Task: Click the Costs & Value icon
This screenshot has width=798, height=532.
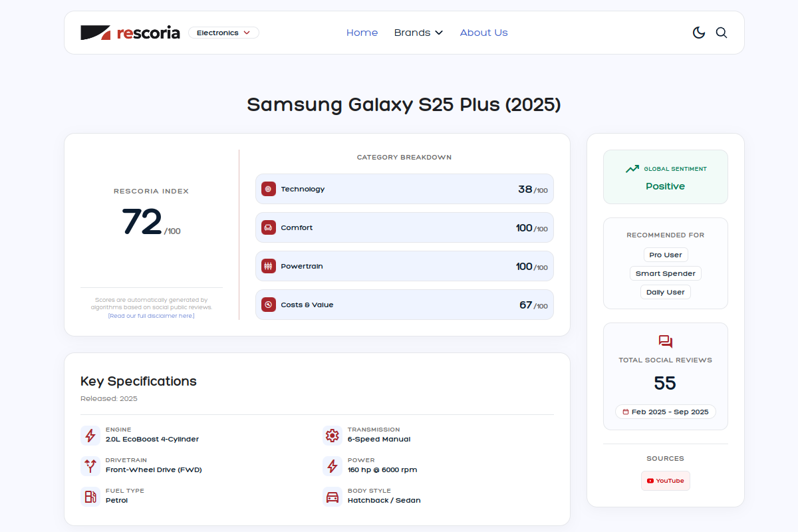Action: (269, 305)
